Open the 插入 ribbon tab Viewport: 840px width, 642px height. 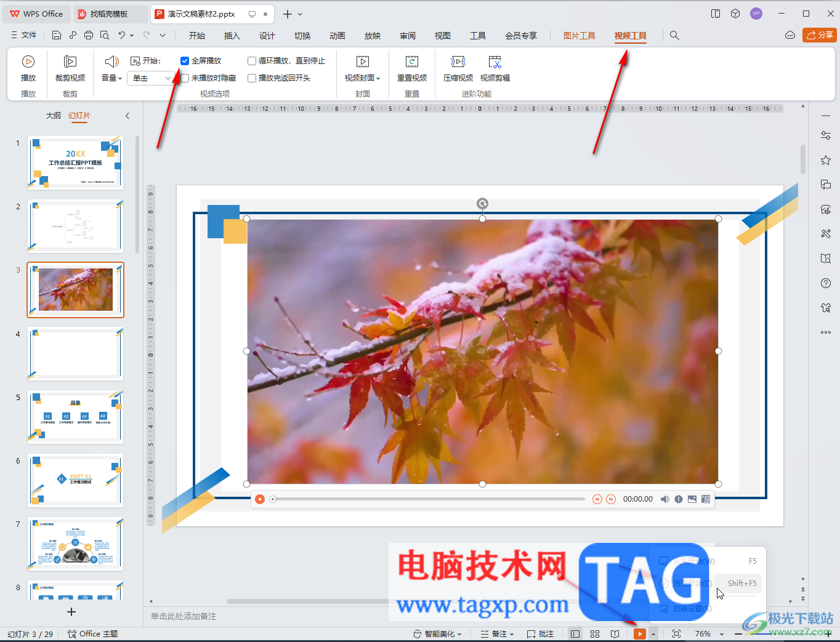point(232,36)
